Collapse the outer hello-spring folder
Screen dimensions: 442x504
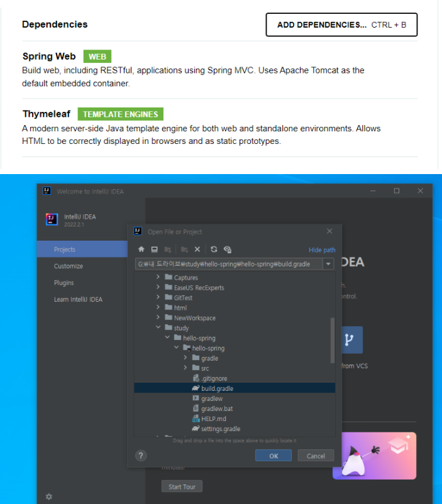click(x=167, y=337)
